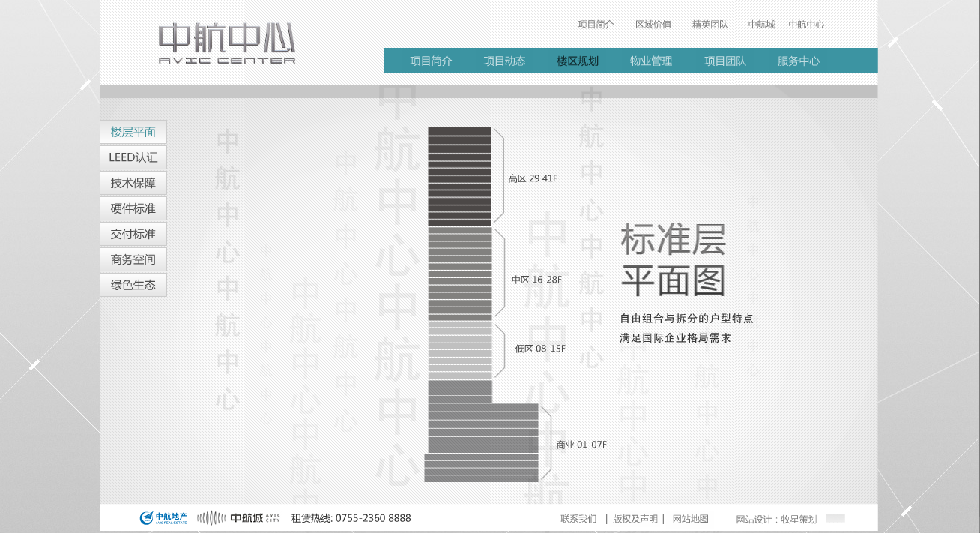Select the gray 中区 floors of the tower
The height and width of the screenshot is (533, 980).
tap(460, 274)
